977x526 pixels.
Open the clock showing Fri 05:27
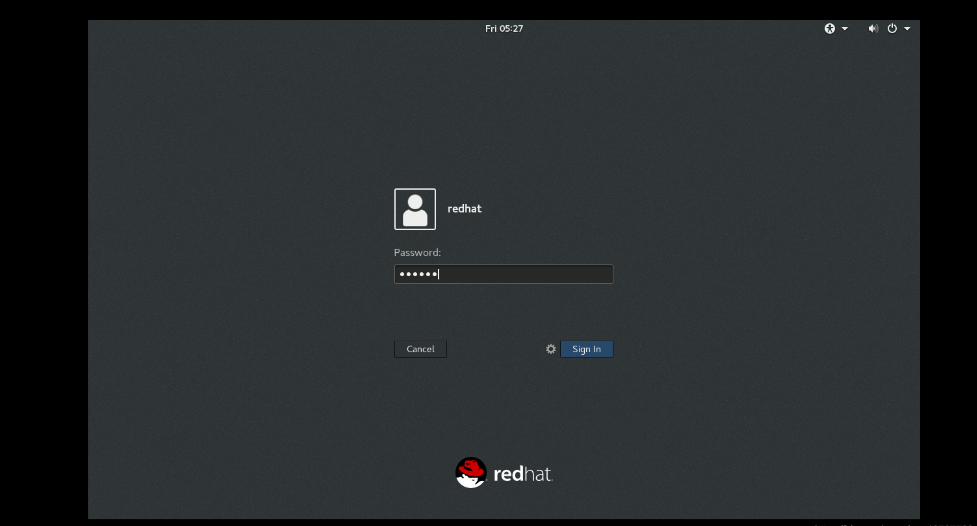click(x=504, y=29)
